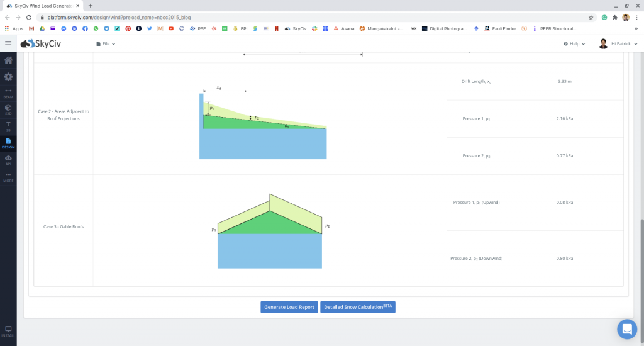The height and width of the screenshot is (346, 644).
Task: Open the S3D module from sidebar
Action: 8,109
